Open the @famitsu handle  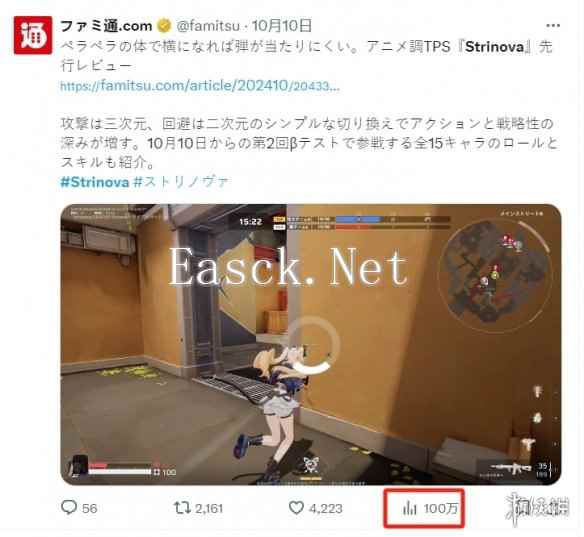[208, 26]
